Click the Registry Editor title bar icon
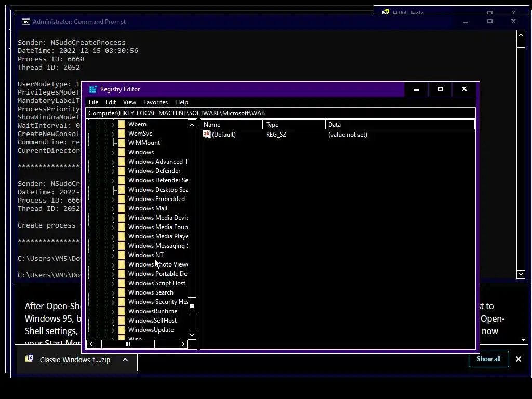 [x=92, y=89]
